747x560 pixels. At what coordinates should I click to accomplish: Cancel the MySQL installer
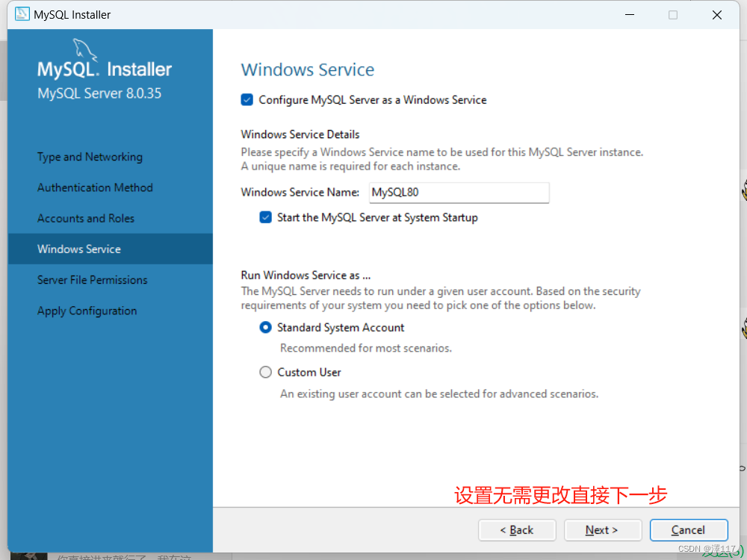[689, 530]
